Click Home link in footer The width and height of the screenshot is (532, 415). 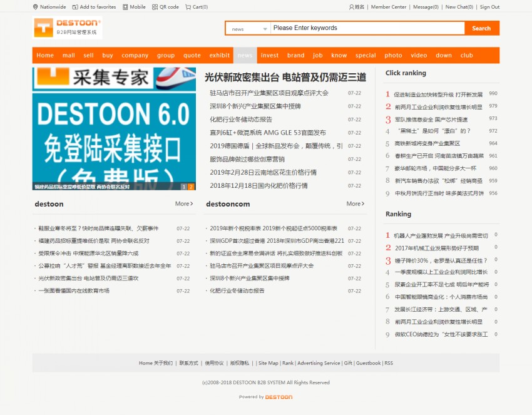pos(146,363)
